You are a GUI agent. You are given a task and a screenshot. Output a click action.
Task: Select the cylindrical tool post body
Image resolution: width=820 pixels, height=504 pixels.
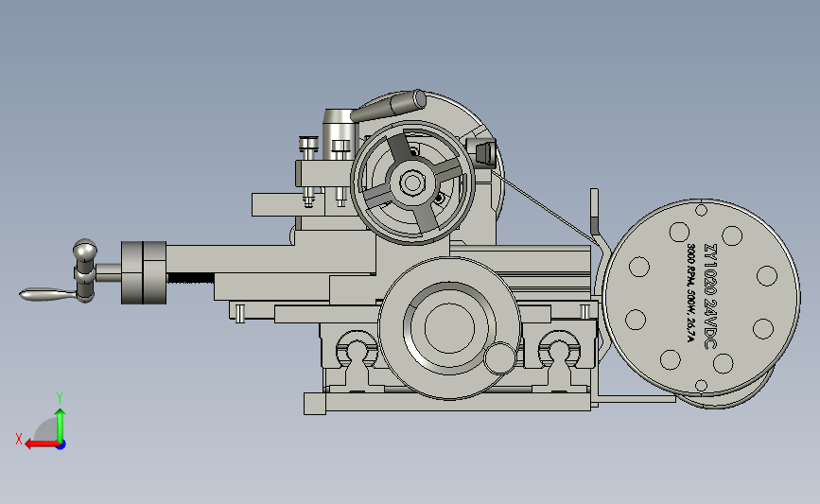coord(339,134)
